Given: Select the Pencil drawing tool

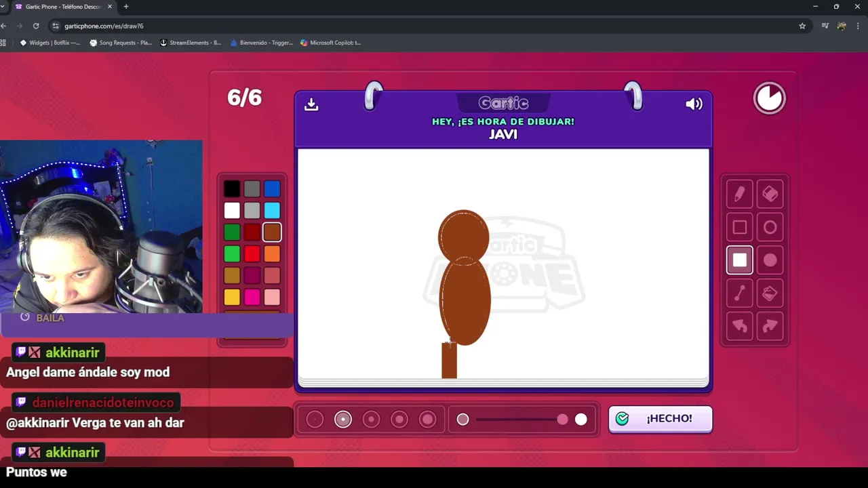Looking at the screenshot, I should click(740, 195).
